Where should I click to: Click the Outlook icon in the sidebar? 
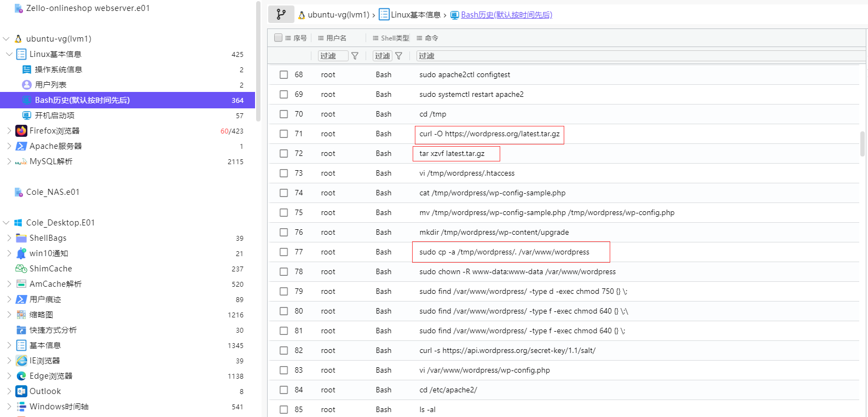coord(21,391)
